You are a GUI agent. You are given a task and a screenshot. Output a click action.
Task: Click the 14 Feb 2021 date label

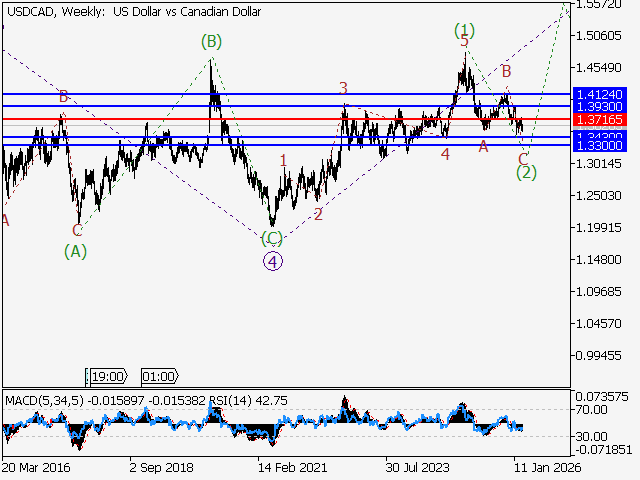pyautogui.click(x=291, y=467)
